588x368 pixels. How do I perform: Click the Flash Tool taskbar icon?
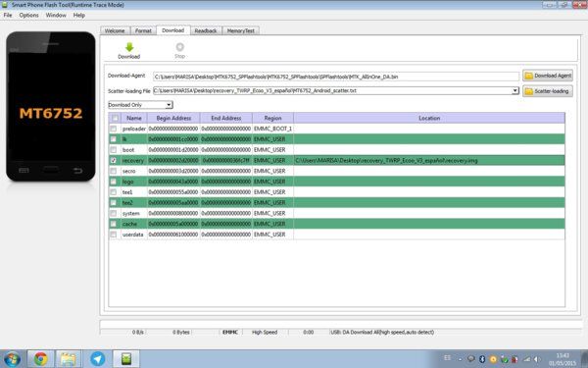pos(126,359)
